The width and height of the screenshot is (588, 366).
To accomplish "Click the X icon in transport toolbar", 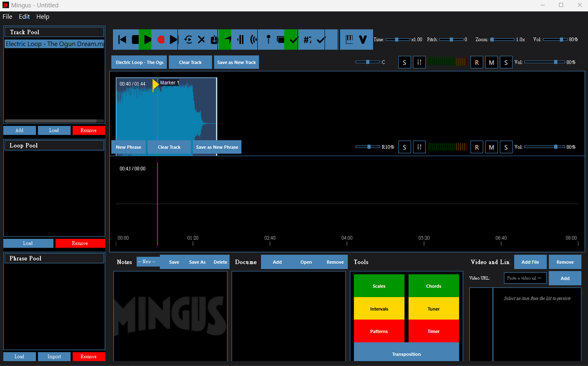I will pos(201,40).
